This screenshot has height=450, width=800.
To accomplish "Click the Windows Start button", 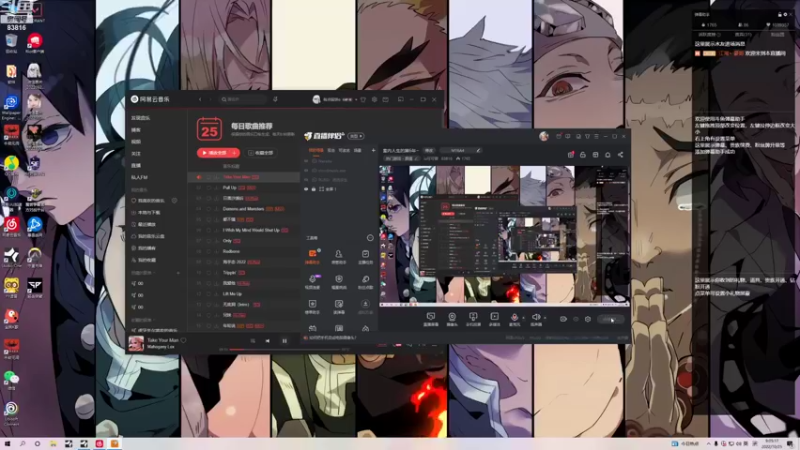I will pyautogui.click(x=7, y=444).
